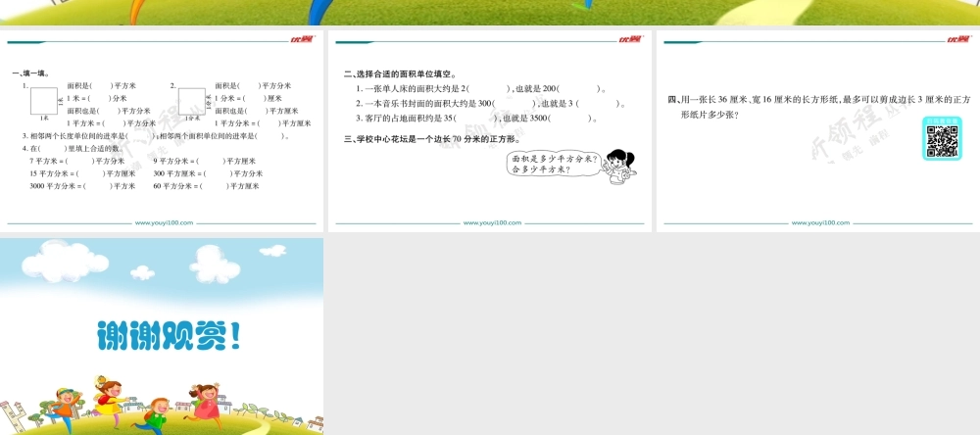This screenshot has height=435, width=980.
Task: Click the red logo on the 填一填 slide
Action: tap(303, 40)
